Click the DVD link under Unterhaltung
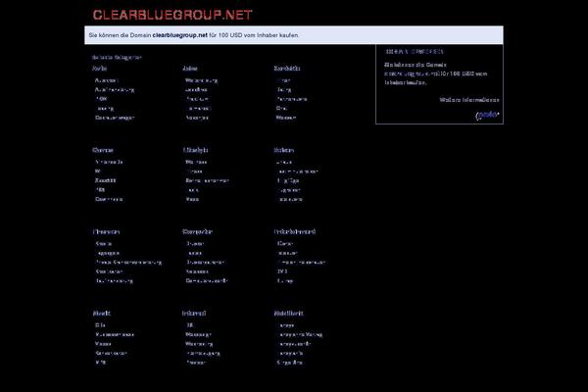 click(283, 270)
